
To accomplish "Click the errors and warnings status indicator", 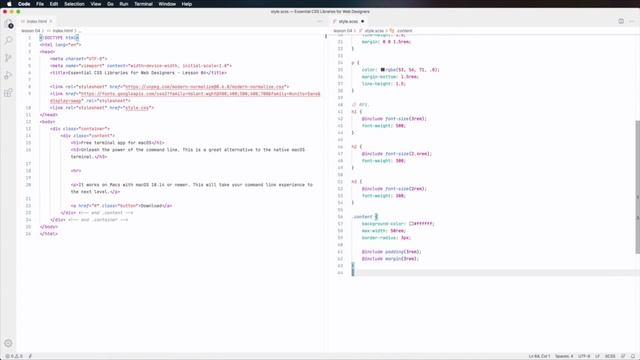I will coord(14,356).
